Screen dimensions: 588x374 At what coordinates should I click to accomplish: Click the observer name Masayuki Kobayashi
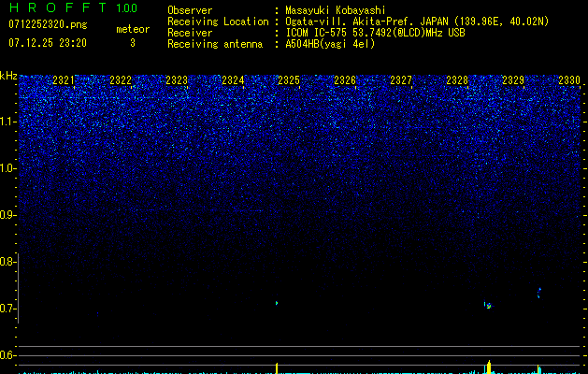tap(336, 10)
